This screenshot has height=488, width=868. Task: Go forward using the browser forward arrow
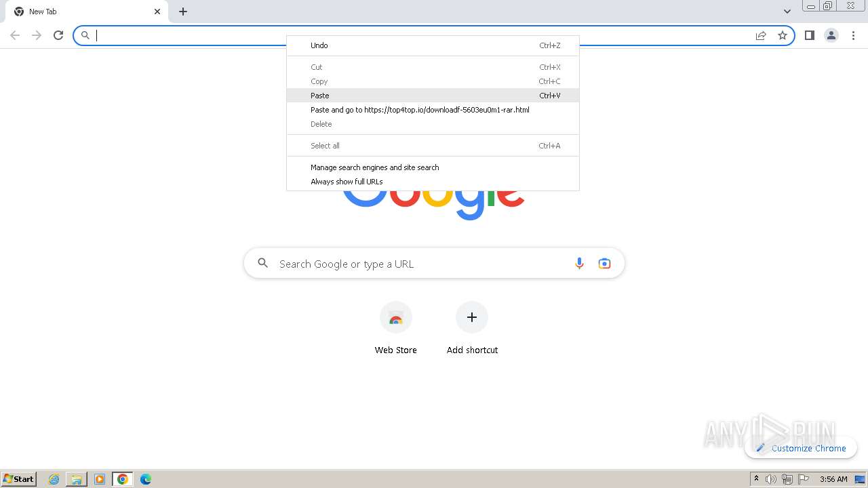[x=37, y=35]
